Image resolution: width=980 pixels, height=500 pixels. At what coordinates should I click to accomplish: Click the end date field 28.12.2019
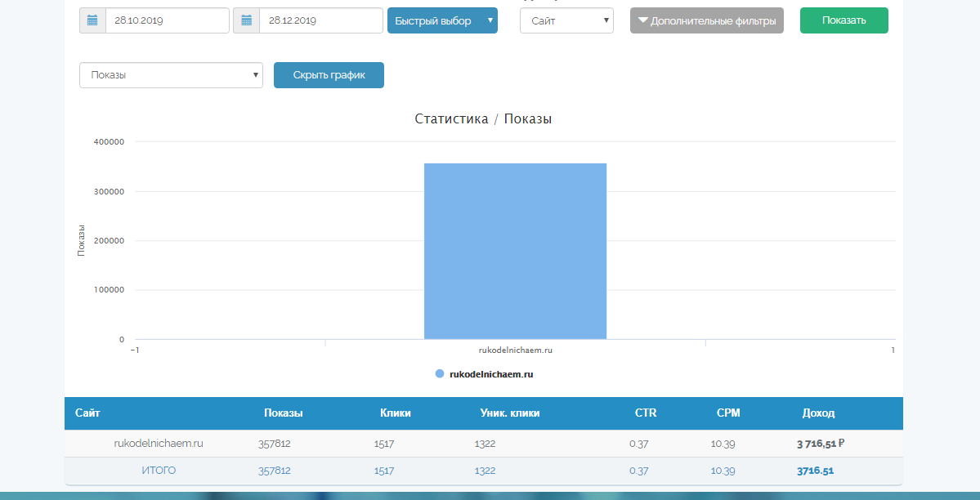tap(320, 20)
